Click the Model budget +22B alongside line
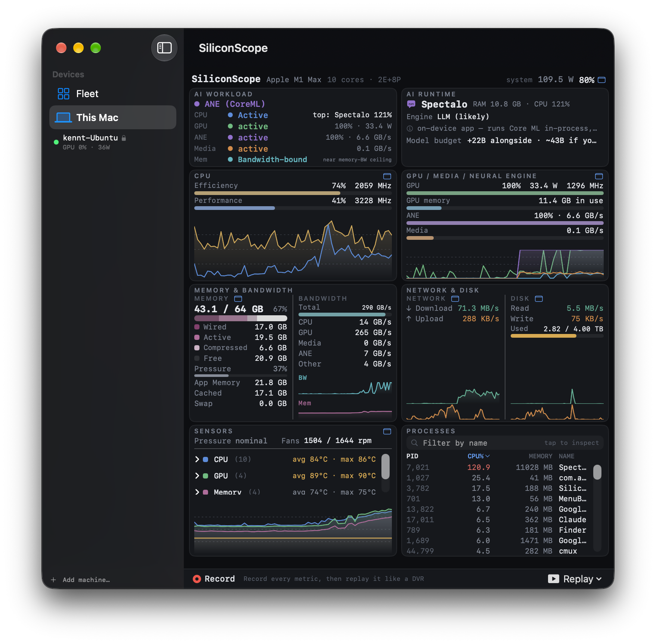Screen dimensions: 656x644 point(501,140)
